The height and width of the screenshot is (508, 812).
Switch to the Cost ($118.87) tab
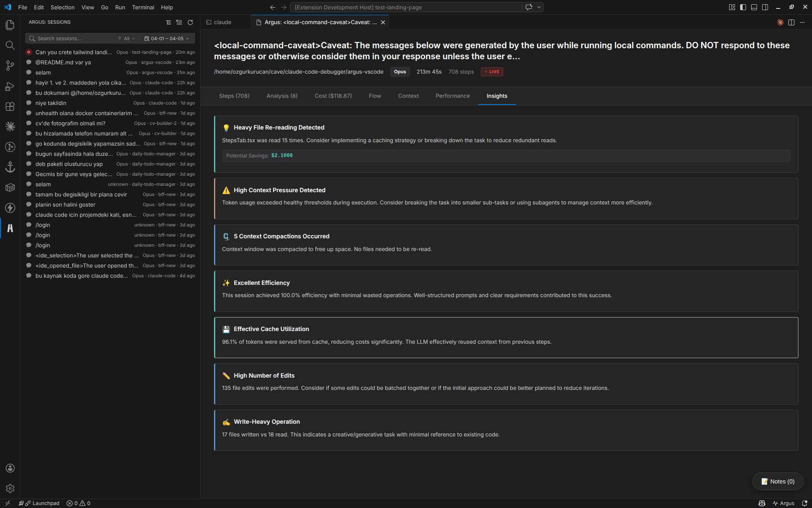[x=333, y=96]
